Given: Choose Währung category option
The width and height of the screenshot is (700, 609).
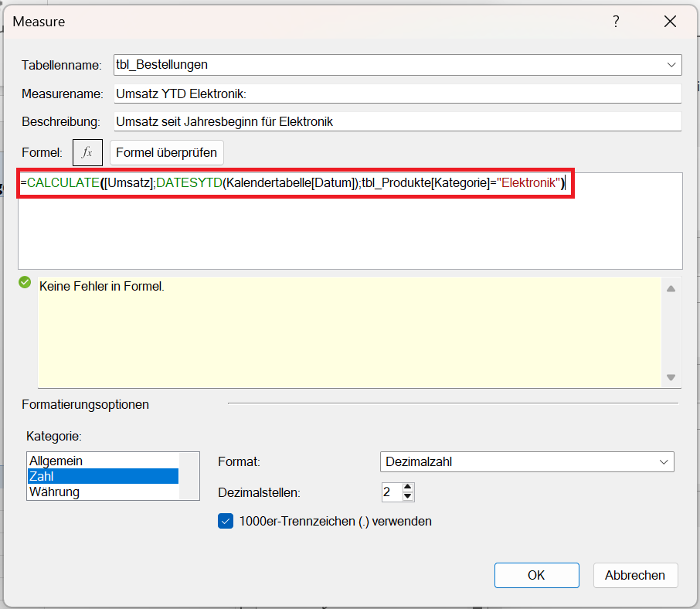Looking at the screenshot, I should (x=103, y=492).
